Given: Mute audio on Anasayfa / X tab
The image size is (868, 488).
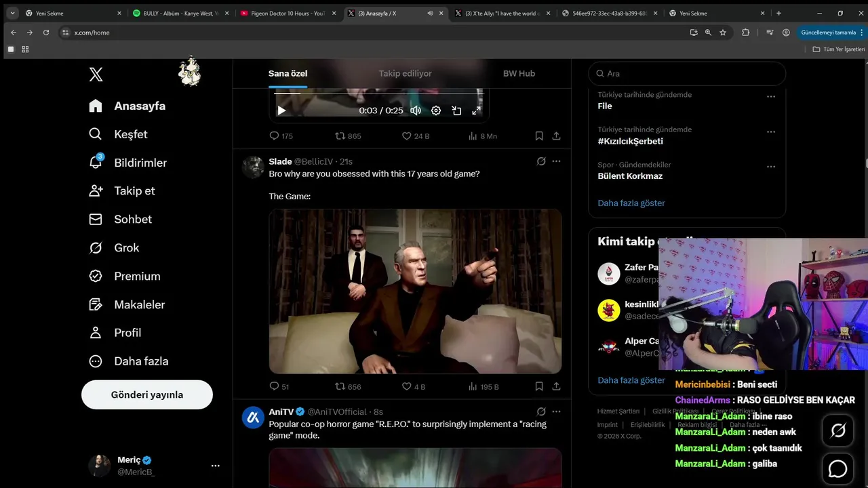Looking at the screenshot, I should 430,13.
